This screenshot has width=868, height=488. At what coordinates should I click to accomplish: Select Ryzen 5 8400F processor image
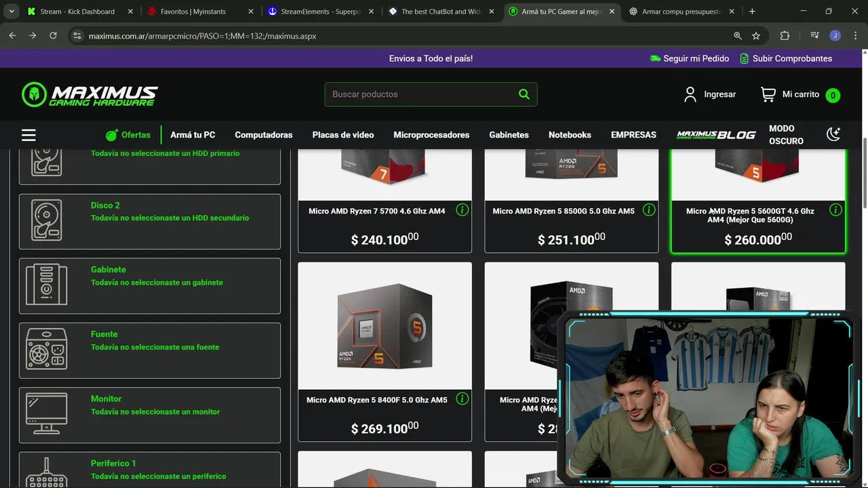[x=384, y=326]
